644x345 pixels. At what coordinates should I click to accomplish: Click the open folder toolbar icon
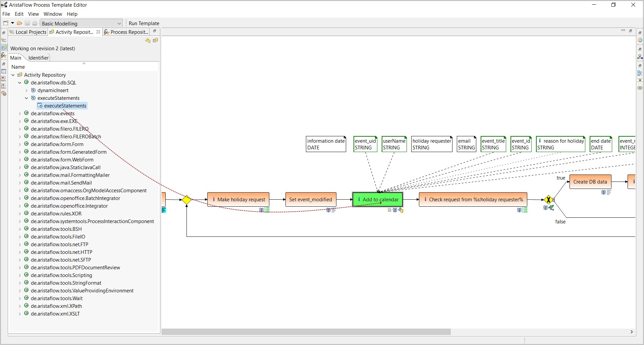click(19, 23)
